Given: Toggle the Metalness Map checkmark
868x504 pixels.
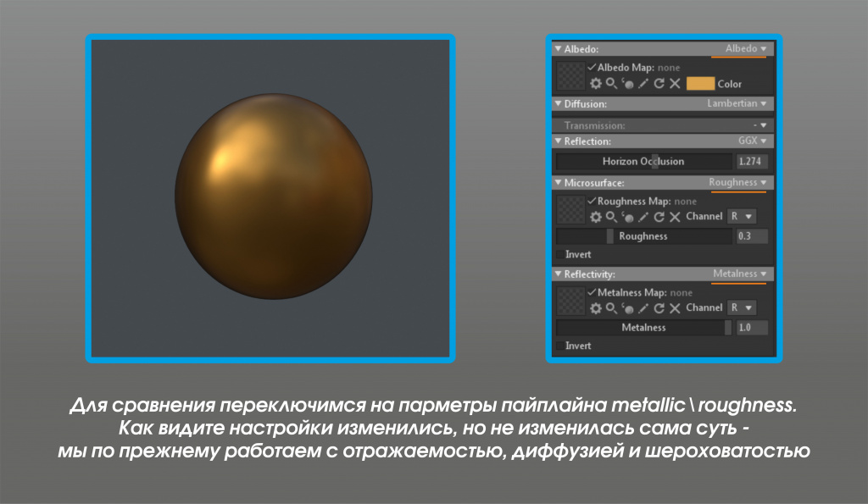Looking at the screenshot, I should [x=592, y=291].
